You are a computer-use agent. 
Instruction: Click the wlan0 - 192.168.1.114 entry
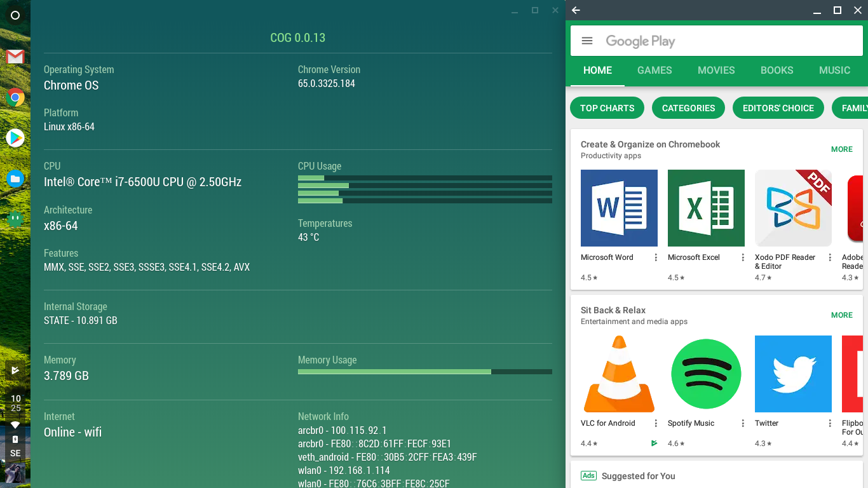coord(344,470)
